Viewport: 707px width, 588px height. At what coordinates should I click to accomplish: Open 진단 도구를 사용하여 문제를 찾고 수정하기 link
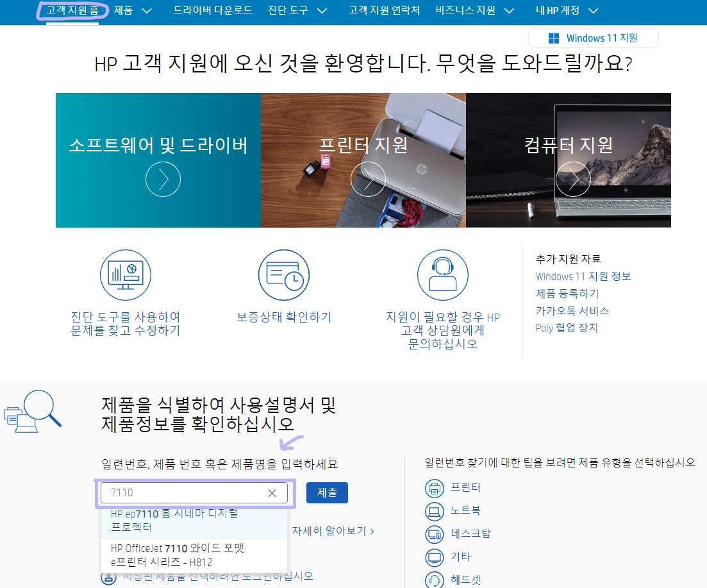(x=126, y=324)
